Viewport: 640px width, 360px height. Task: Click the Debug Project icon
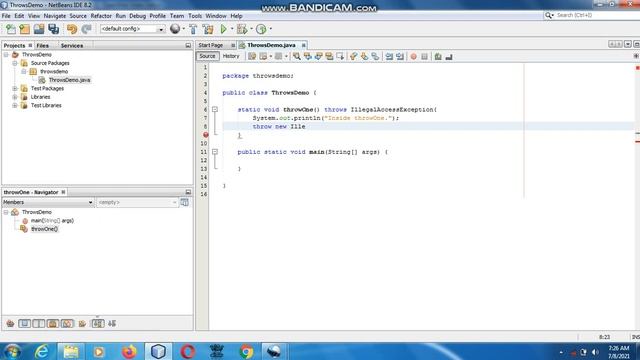coord(242,29)
